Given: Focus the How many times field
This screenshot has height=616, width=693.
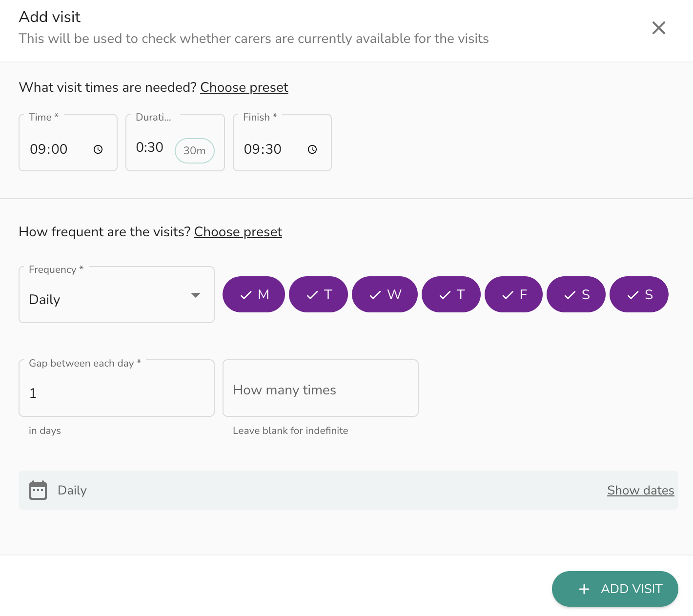Looking at the screenshot, I should tap(321, 388).
